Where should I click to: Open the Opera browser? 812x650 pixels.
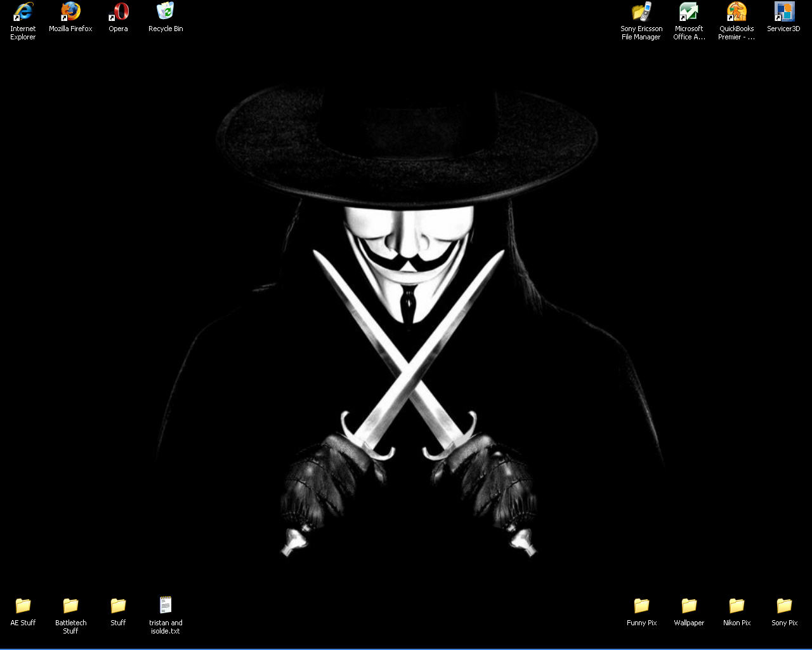[x=118, y=13]
